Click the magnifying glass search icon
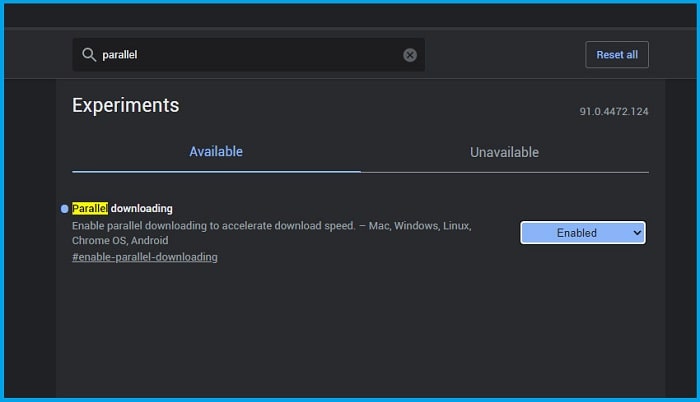The image size is (700, 402). [x=89, y=54]
